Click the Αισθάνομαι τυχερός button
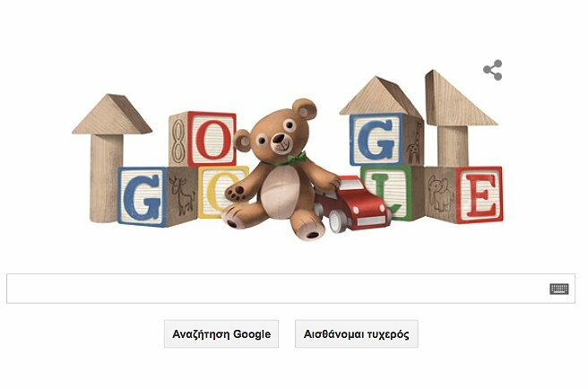This screenshot has height=389, width=588. [356, 333]
